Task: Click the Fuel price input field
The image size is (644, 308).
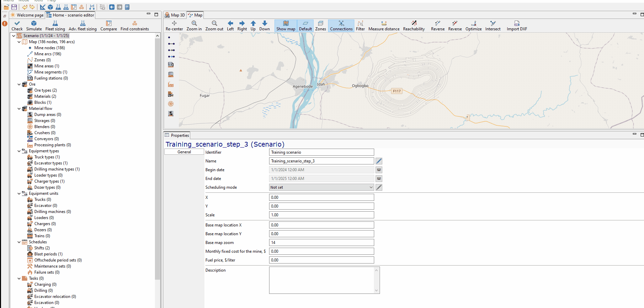Action: pyautogui.click(x=322, y=260)
